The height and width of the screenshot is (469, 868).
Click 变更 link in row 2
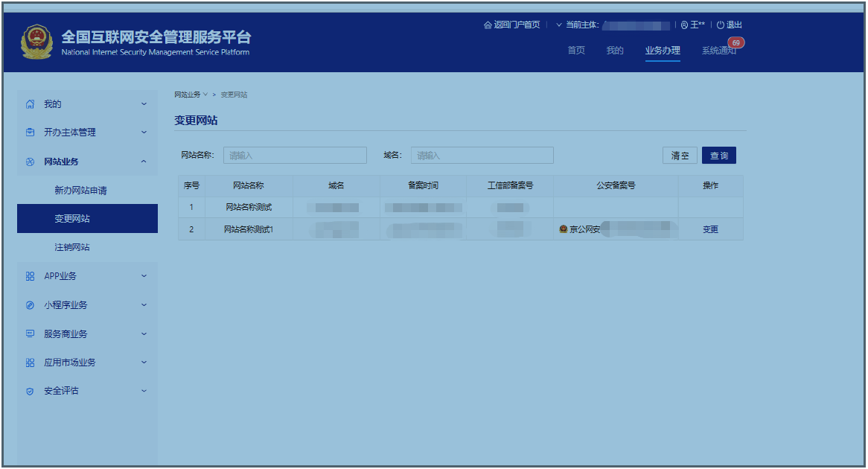710,229
